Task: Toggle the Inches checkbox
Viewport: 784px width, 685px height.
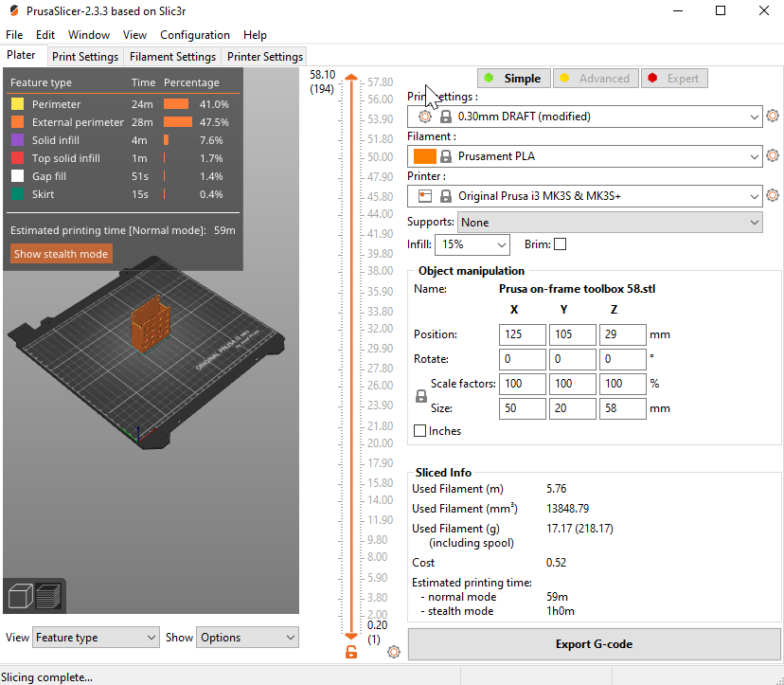Action: [x=419, y=431]
